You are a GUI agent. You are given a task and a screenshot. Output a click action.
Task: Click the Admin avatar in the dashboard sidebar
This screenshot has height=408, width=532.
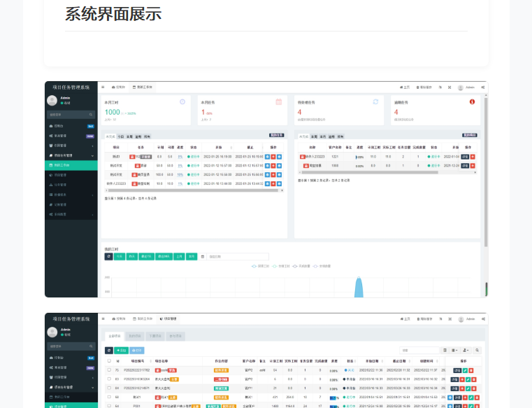52,101
